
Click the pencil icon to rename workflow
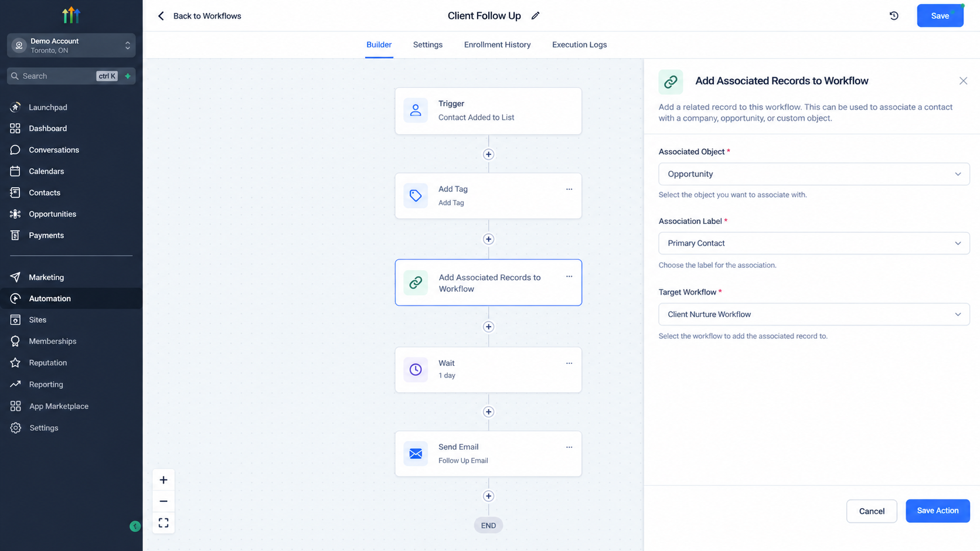(x=535, y=16)
